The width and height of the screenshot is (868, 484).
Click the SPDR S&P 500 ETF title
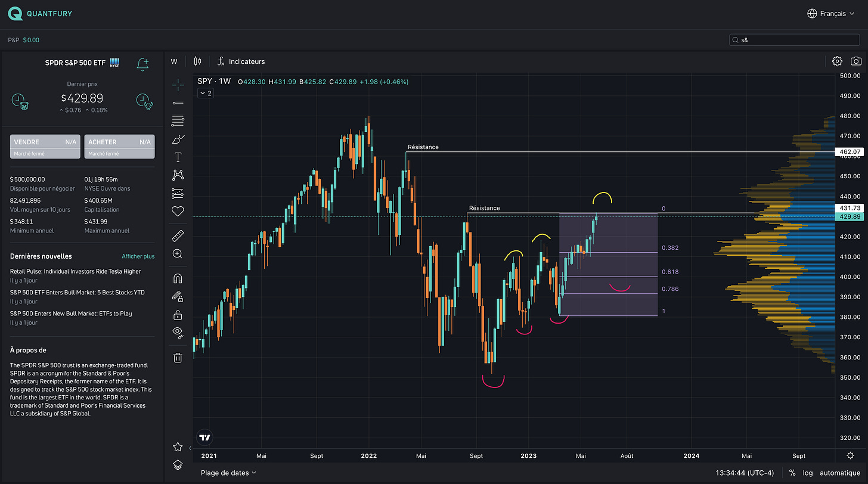coord(76,62)
